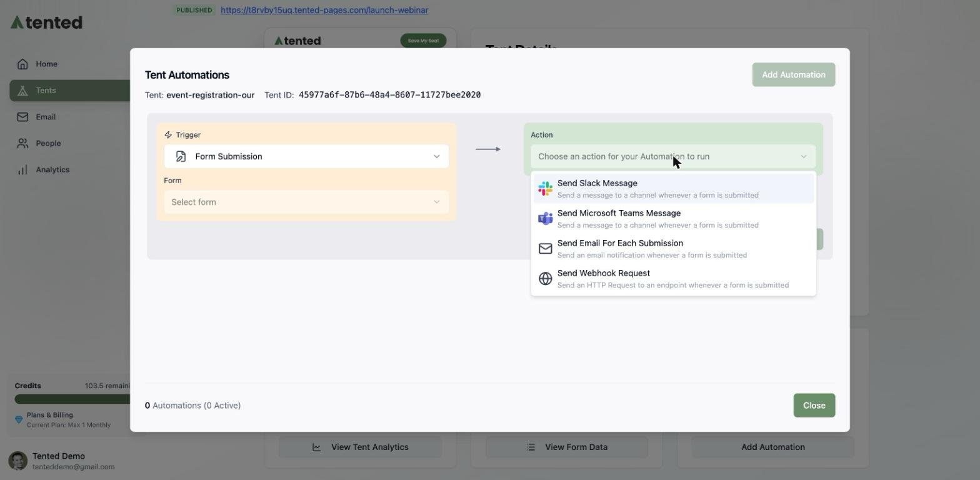Click the Tented logo in the sidebar
Viewport: 980px width, 480px height.
46,22
